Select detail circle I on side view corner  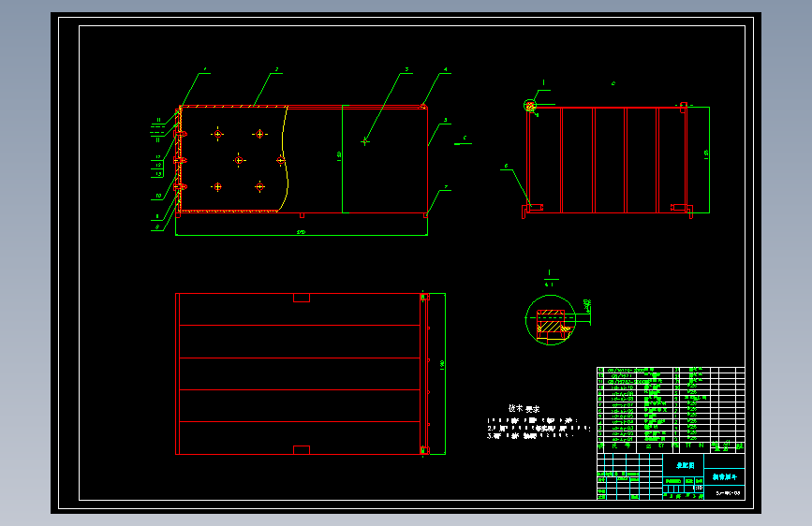530,106
